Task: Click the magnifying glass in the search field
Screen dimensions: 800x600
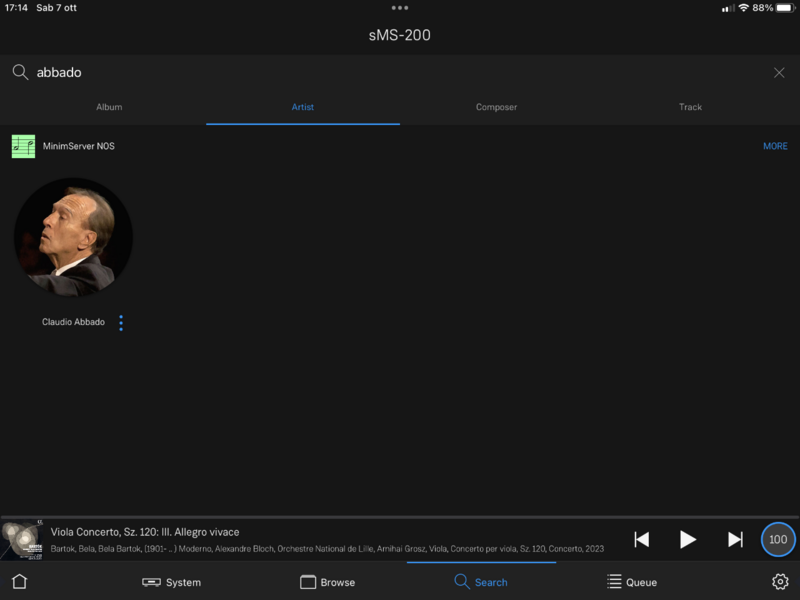Action: [x=21, y=72]
